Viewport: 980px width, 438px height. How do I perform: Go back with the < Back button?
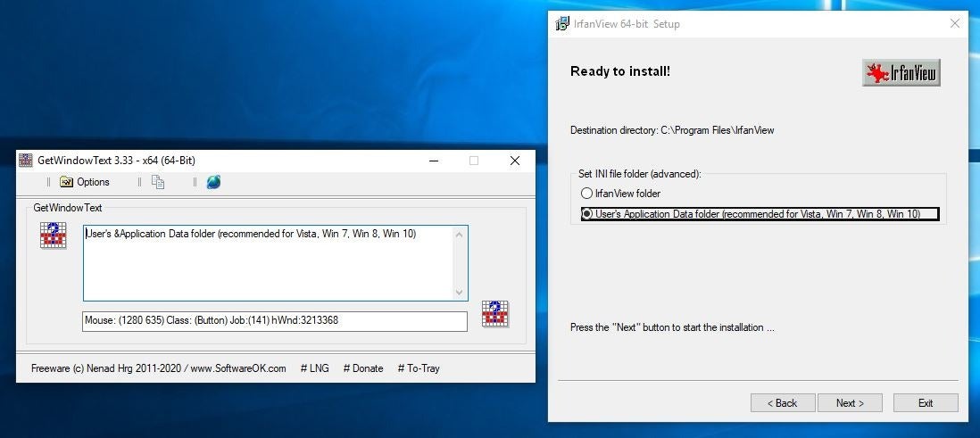point(782,403)
